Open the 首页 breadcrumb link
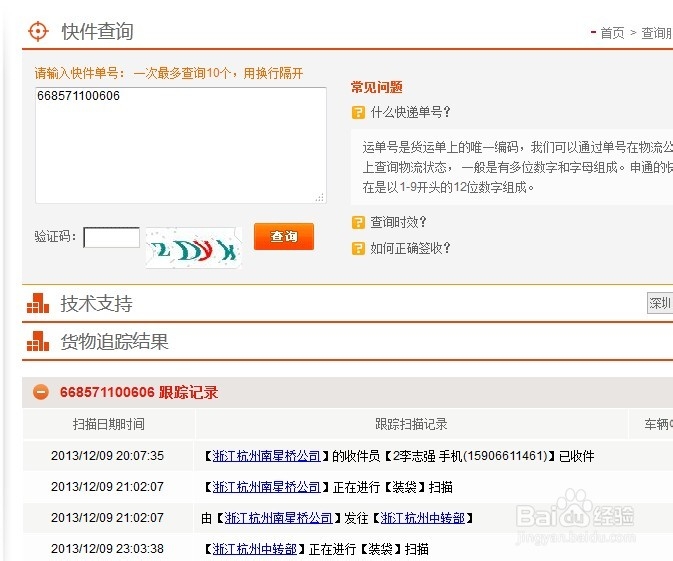The height and width of the screenshot is (561, 673). 612,33
